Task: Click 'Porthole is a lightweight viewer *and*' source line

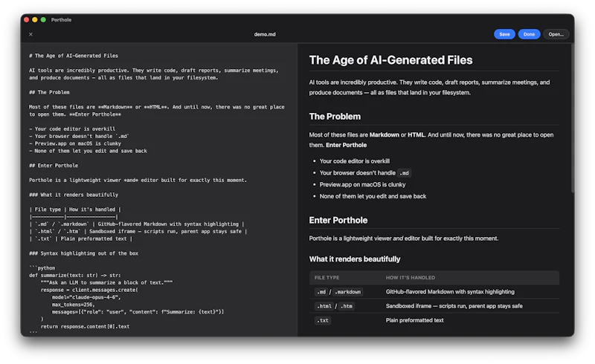Action: 138,180
